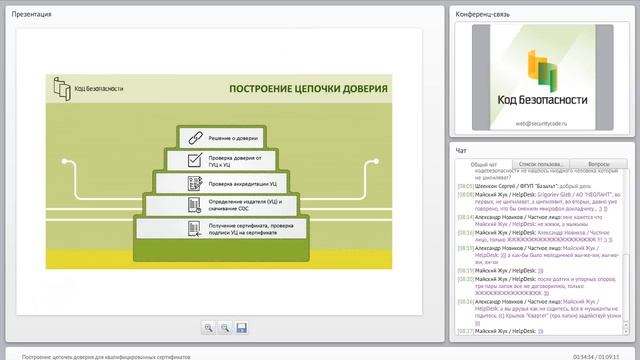Click the Конференц-связь panel title

coord(482,14)
